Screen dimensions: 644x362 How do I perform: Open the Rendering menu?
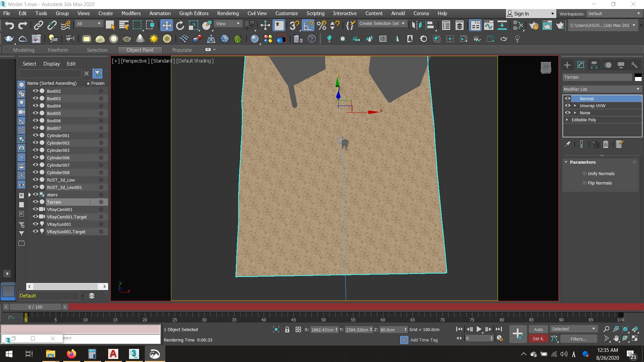click(x=228, y=13)
